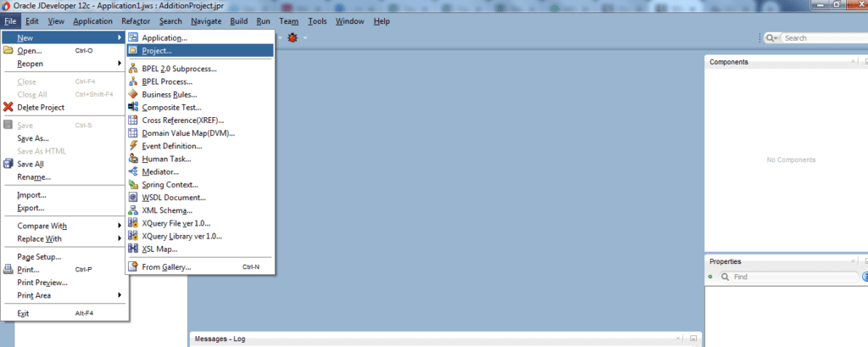Open the Refactor menu
The image size is (868, 347).
[136, 21]
